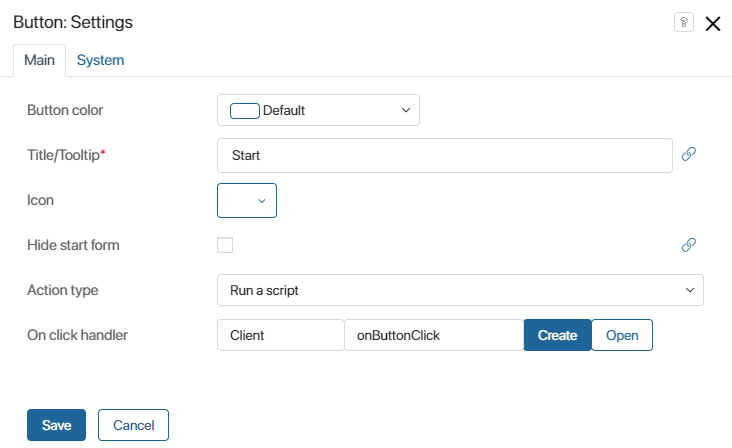Toggle the Hide start form checkbox
Image resolution: width=732 pixels, height=448 pixels.
click(225, 245)
